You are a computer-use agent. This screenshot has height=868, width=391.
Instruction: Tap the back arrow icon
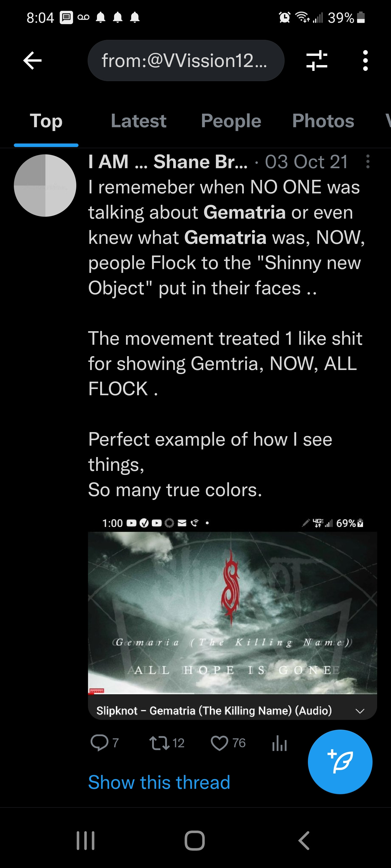(32, 61)
